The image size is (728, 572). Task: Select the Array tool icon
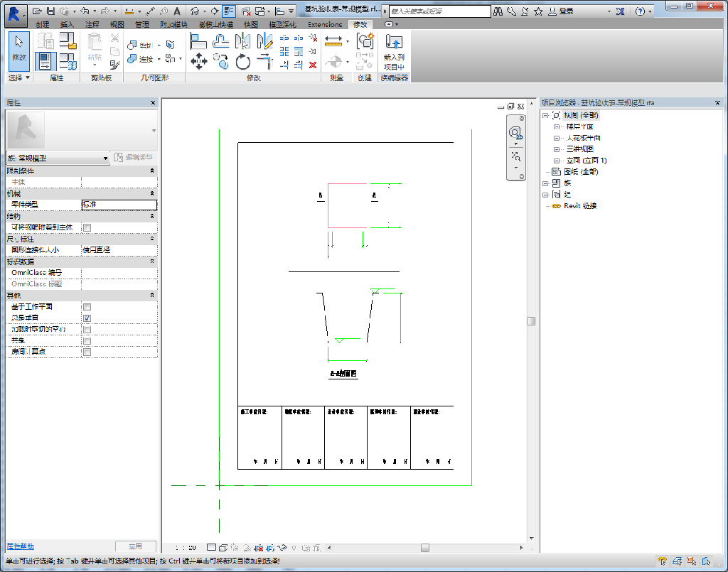(284, 51)
